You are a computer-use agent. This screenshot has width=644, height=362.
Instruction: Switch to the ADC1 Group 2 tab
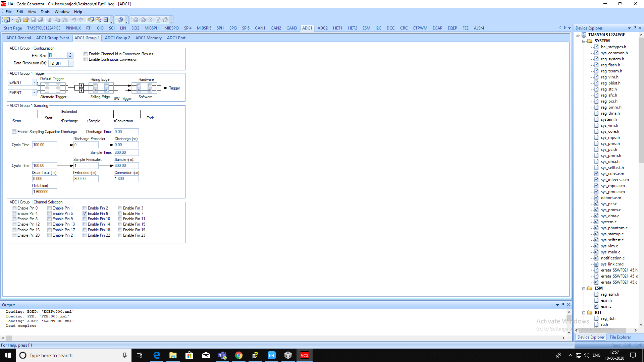pyautogui.click(x=117, y=38)
